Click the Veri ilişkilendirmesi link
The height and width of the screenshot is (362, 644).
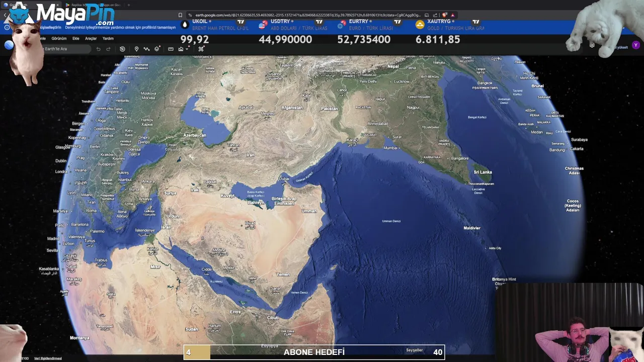(x=48, y=358)
